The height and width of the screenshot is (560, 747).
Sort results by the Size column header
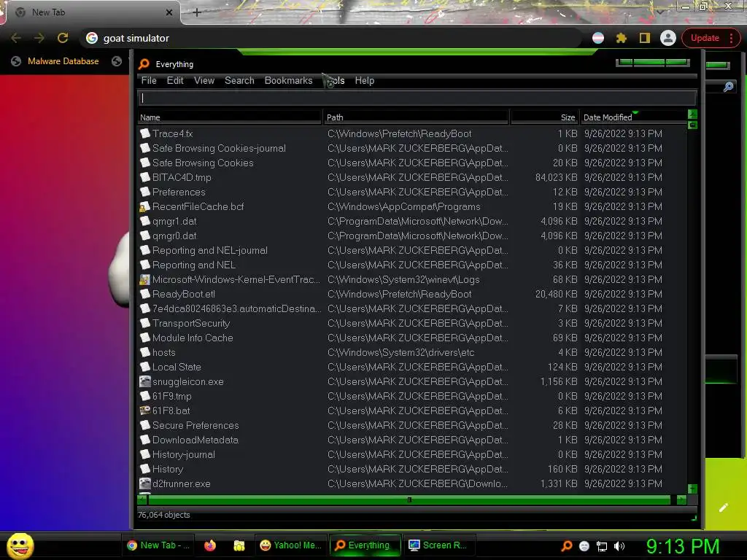(544, 117)
